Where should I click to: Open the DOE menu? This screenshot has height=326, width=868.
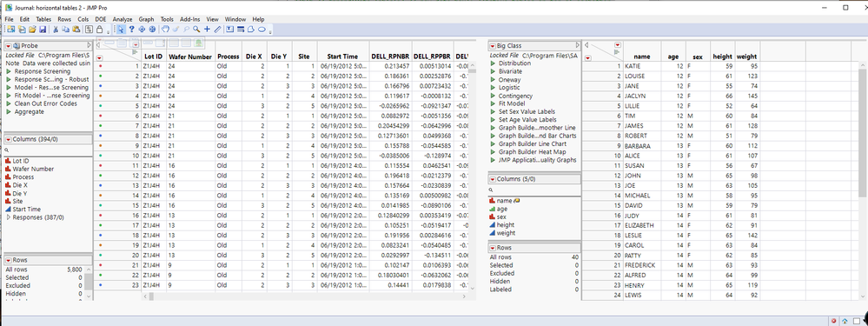click(100, 19)
